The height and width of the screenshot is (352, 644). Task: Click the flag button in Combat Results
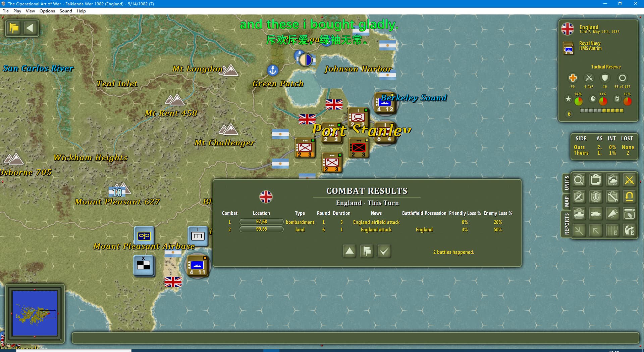point(367,251)
